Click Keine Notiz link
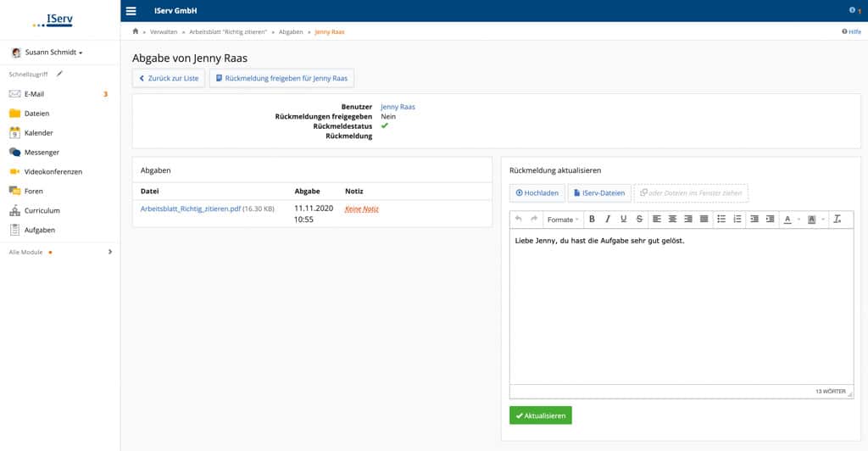The height and width of the screenshot is (451, 868). pos(361,209)
